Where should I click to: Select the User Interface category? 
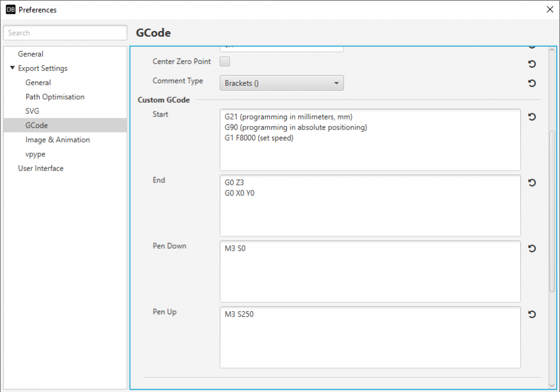click(x=40, y=169)
